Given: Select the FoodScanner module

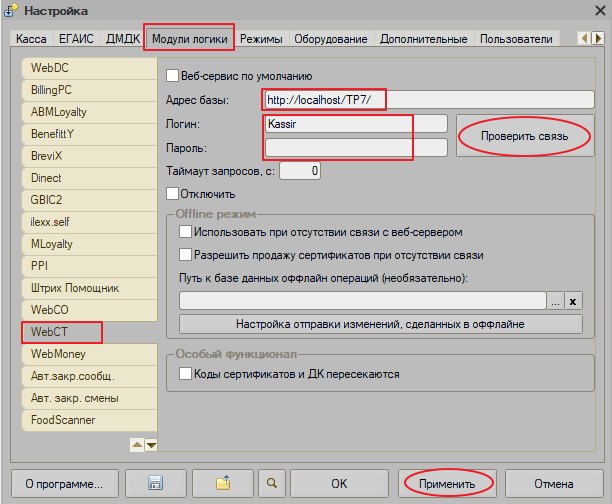Looking at the screenshot, I should [90, 420].
